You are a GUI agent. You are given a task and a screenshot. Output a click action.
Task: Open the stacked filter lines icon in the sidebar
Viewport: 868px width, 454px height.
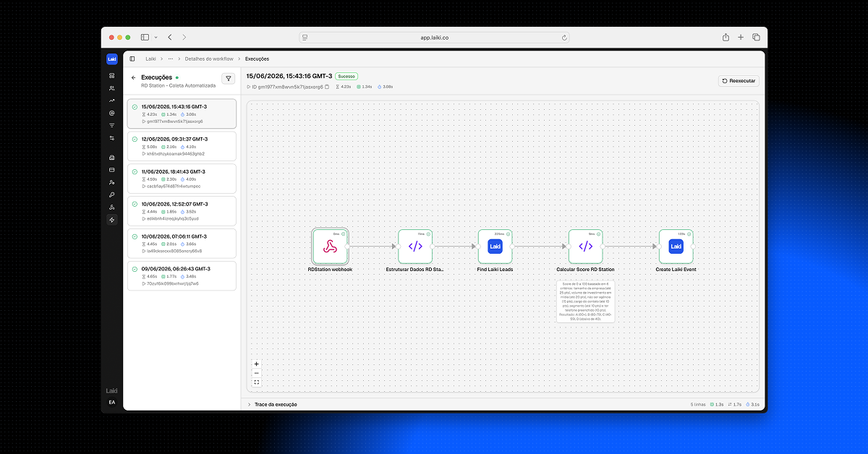click(112, 125)
